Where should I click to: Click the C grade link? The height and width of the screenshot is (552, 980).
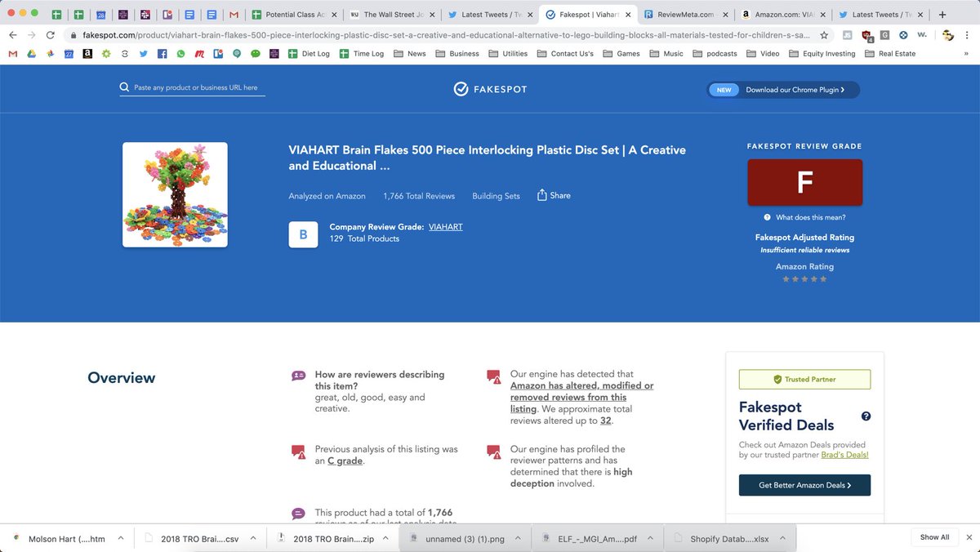345,461
